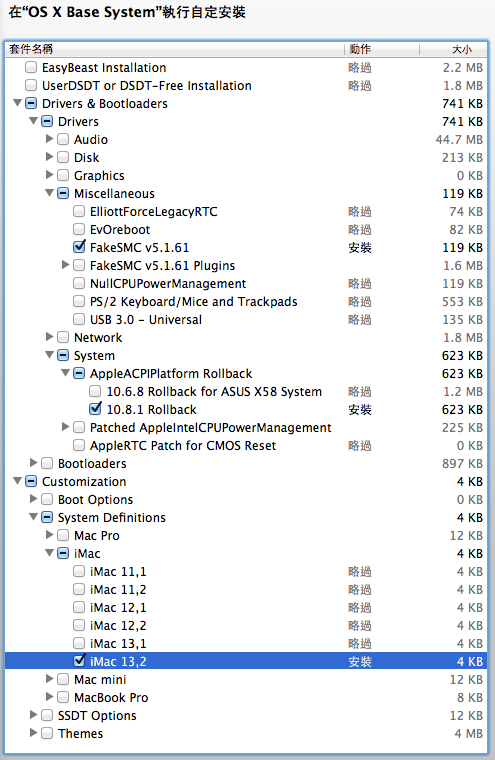Collapse the Miscellaneous section
Screen dimensions: 495x760
tap(49, 193)
